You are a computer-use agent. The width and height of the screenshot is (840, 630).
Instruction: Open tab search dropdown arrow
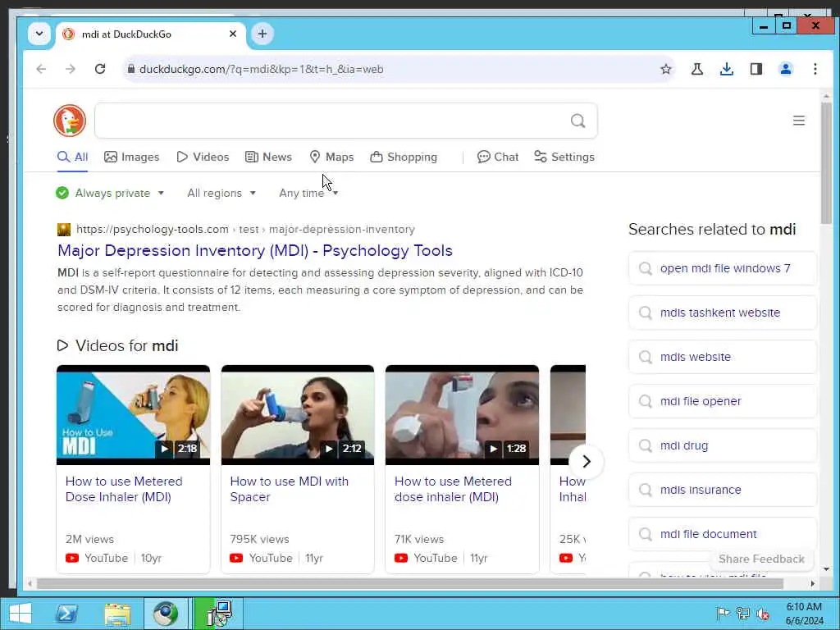click(39, 34)
